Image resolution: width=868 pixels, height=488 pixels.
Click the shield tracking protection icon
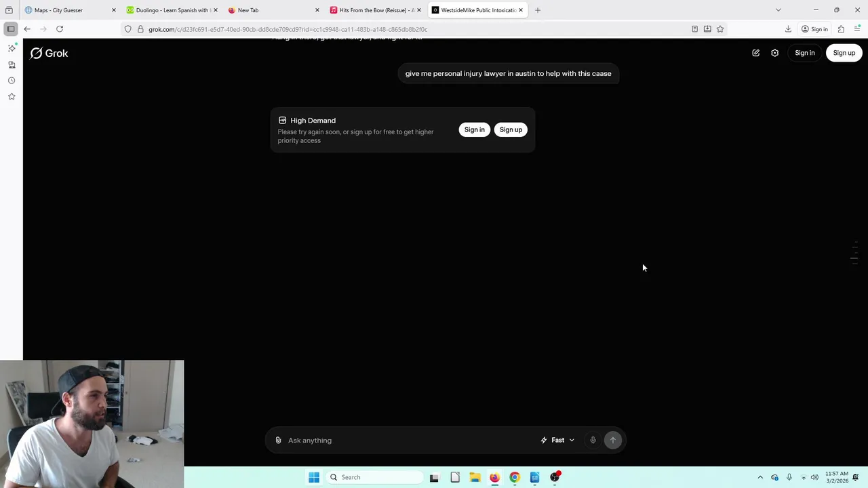(x=127, y=29)
